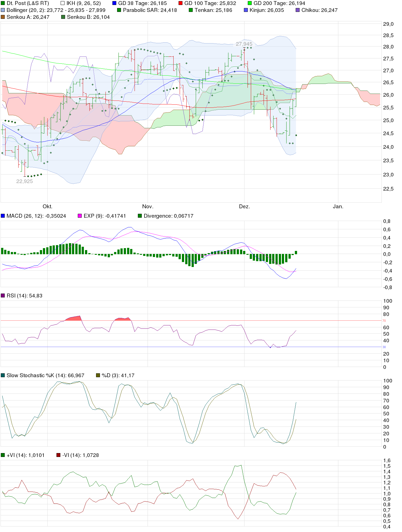Click the dark-red -VI legend swatch

[x=58, y=455]
